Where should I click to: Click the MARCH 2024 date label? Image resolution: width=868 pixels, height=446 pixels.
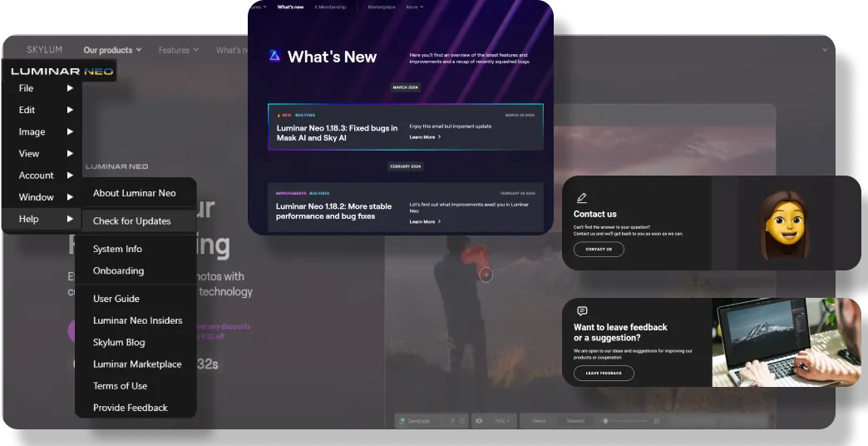tap(406, 87)
